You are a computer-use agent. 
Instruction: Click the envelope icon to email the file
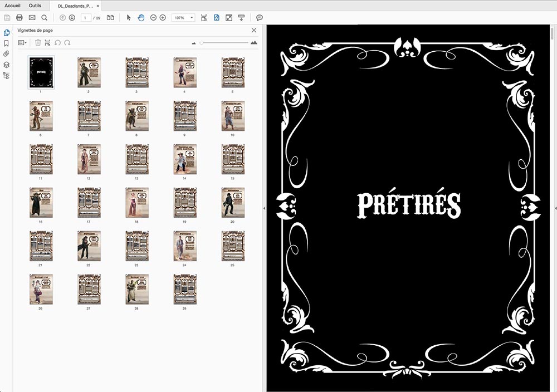[32, 18]
